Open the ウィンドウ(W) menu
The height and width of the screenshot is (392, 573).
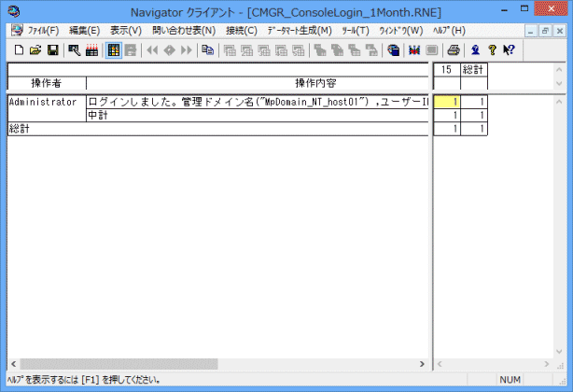coord(401,31)
